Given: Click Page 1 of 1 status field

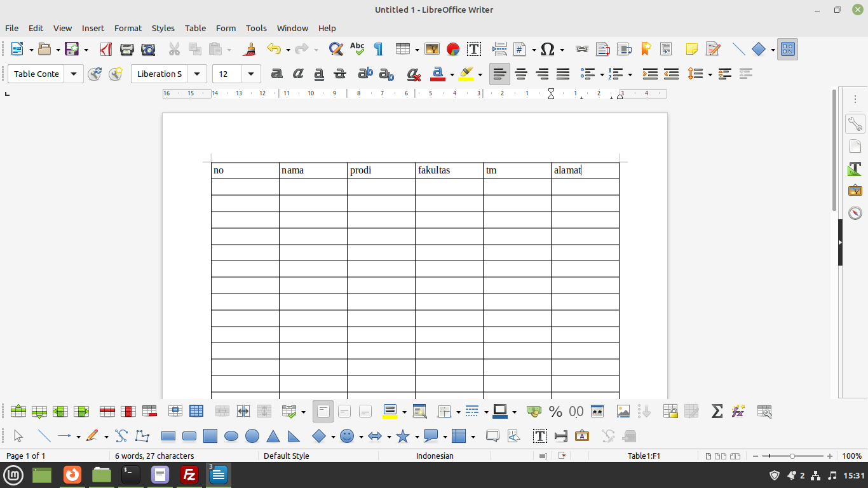Looking at the screenshot, I should (x=25, y=456).
